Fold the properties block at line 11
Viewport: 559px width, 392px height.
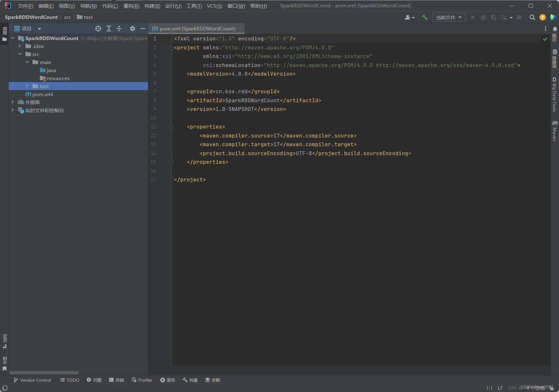coord(172,127)
